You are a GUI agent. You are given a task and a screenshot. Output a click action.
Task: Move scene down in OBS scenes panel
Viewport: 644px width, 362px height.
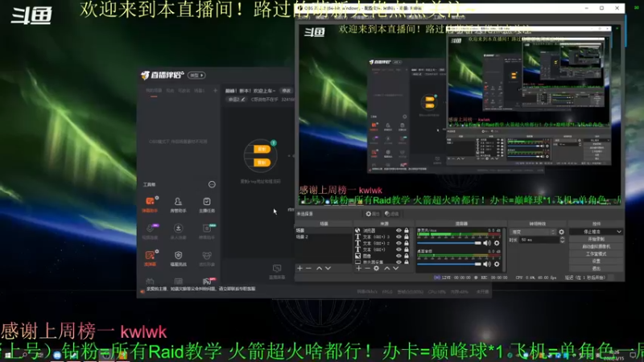328,268
